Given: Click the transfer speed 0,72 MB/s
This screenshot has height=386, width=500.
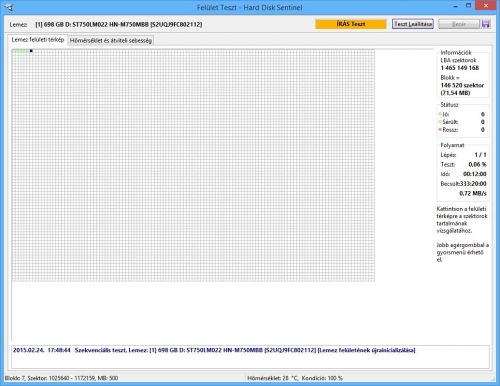Looking at the screenshot, I should [473, 193].
